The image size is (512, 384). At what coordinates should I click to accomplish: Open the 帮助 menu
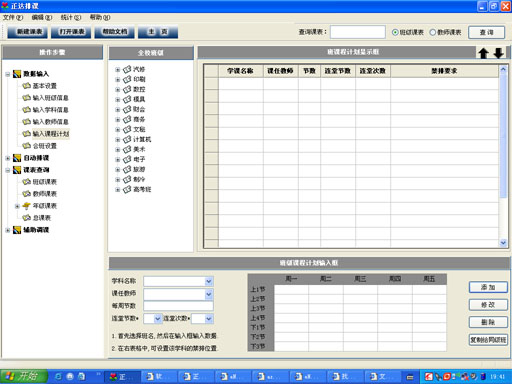tap(100, 17)
